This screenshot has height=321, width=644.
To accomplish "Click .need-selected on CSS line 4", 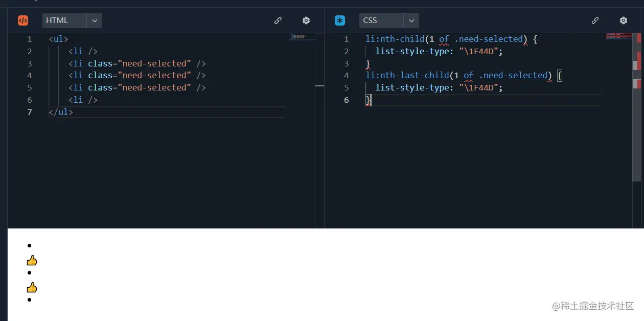I will point(513,75).
